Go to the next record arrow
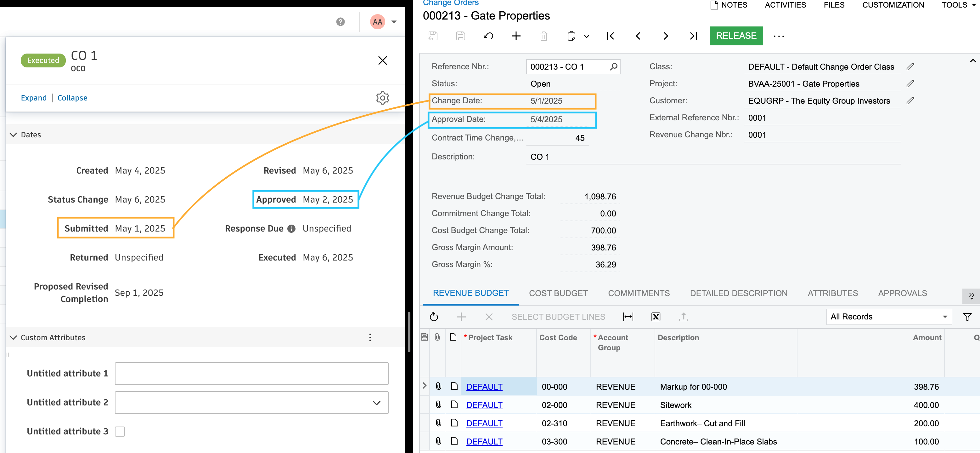 pos(665,36)
